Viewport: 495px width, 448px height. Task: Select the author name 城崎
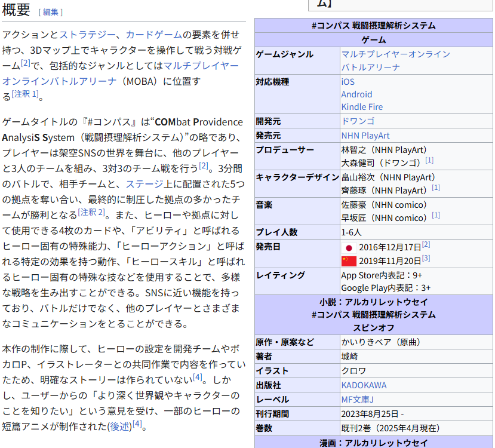tap(349, 357)
